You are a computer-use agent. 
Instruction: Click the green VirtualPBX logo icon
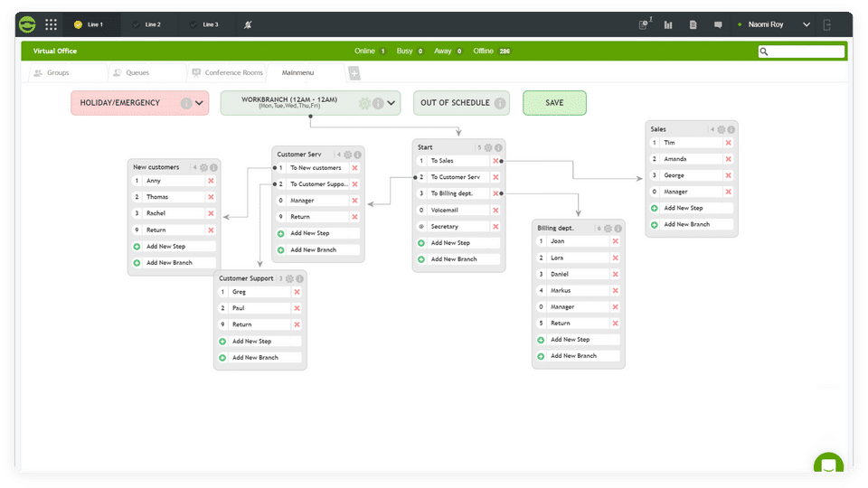coord(27,24)
